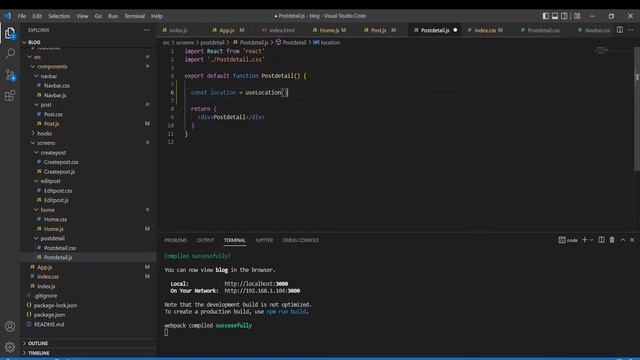The image size is (640, 360).
Task: Click the editor minimap
Action: tap(612, 51)
